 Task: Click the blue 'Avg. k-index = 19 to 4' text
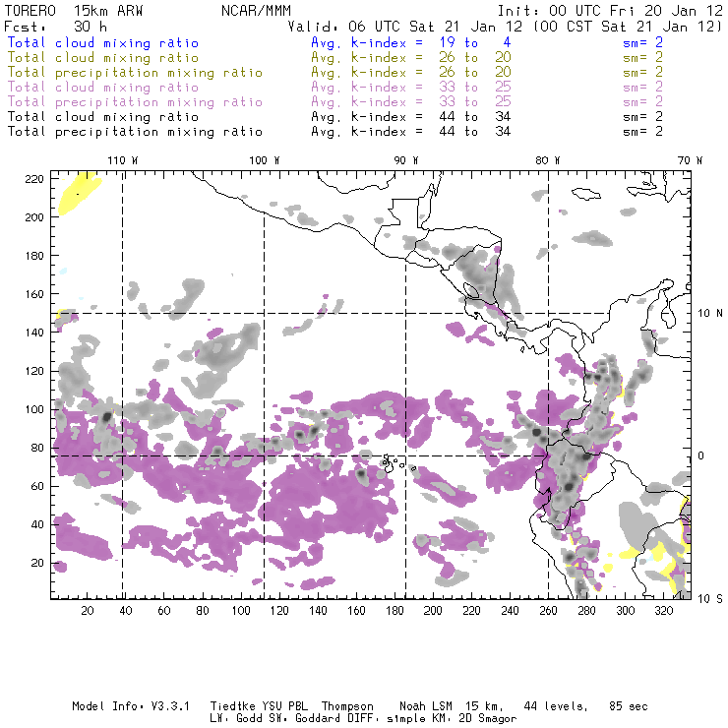click(411, 42)
